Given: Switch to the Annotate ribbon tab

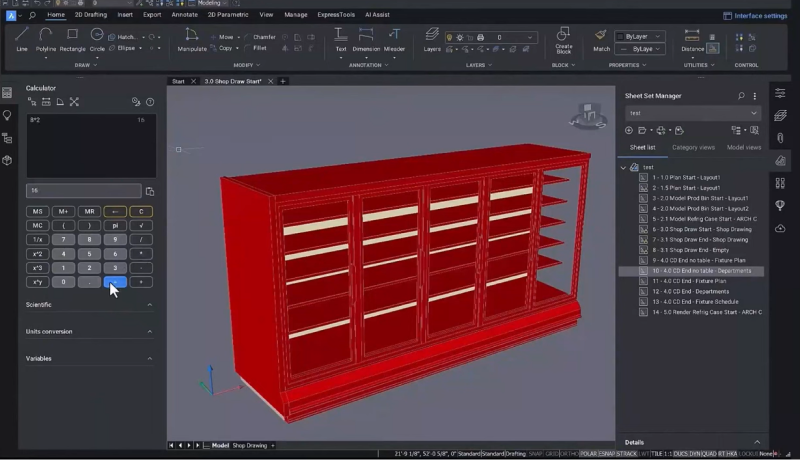Looking at the screenshot, I should coord(184,15).
